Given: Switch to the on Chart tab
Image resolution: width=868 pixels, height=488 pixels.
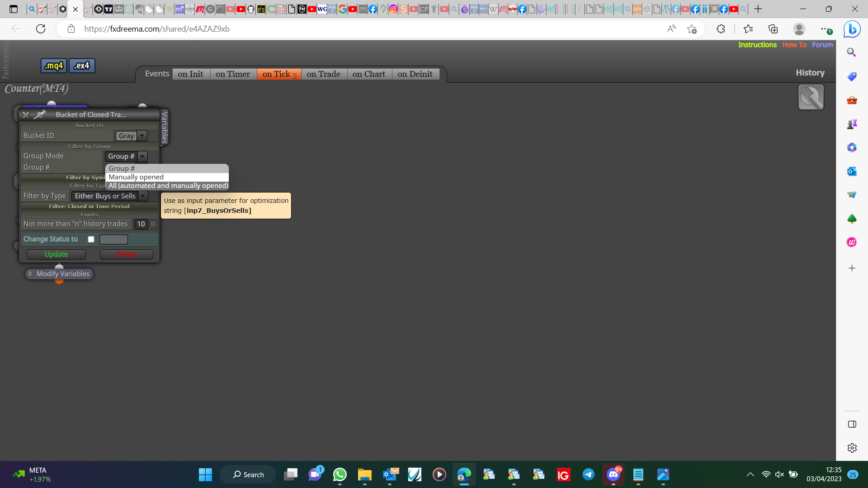Looking at the screenshot, I should coord(369,74).
